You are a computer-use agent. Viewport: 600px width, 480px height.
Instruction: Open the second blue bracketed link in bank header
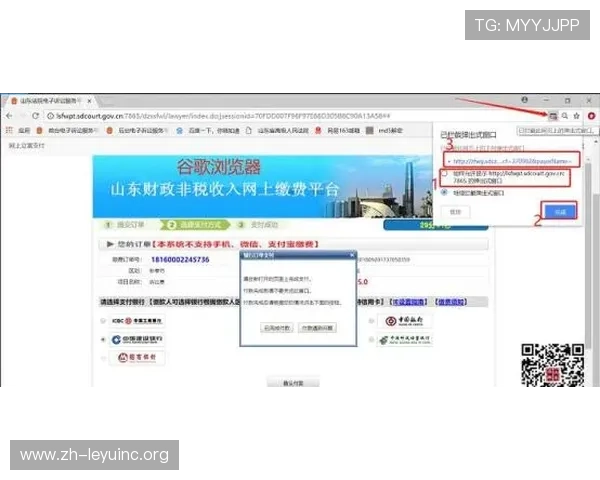451,302
